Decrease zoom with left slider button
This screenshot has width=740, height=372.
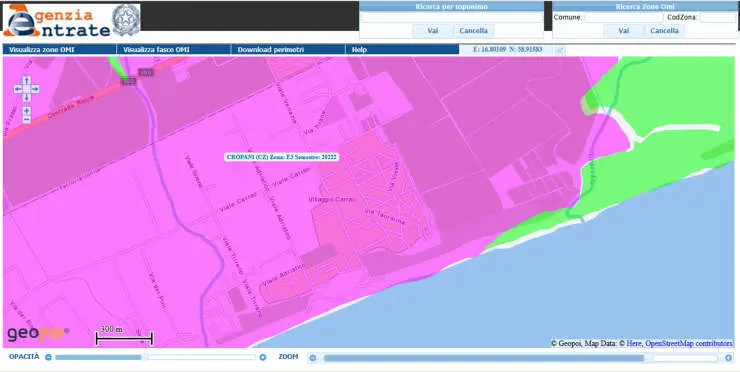(312, 358)
